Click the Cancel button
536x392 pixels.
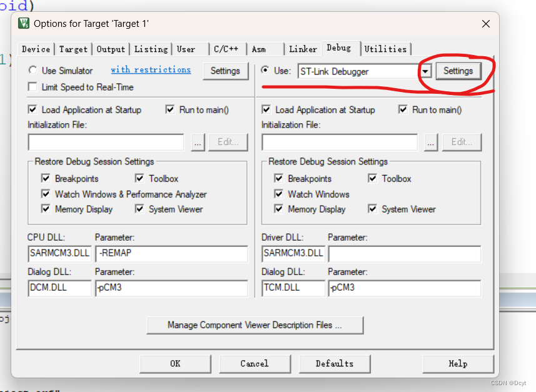click(x=255, y=364)
